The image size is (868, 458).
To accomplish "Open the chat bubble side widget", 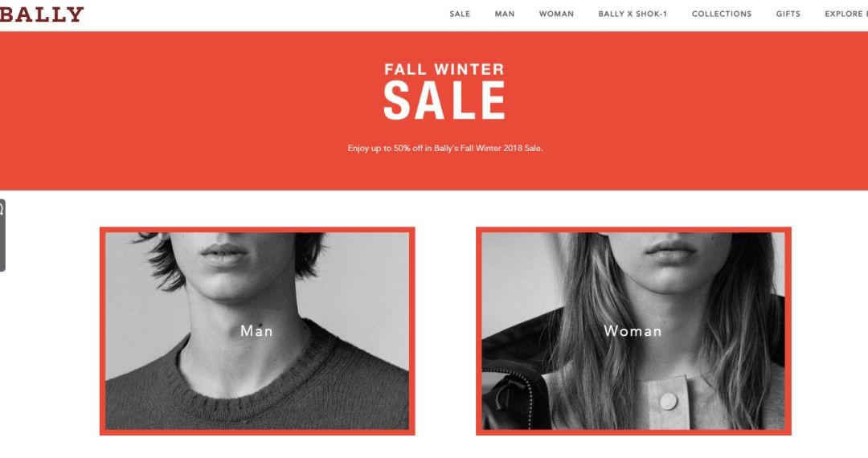I will (2, 235).
